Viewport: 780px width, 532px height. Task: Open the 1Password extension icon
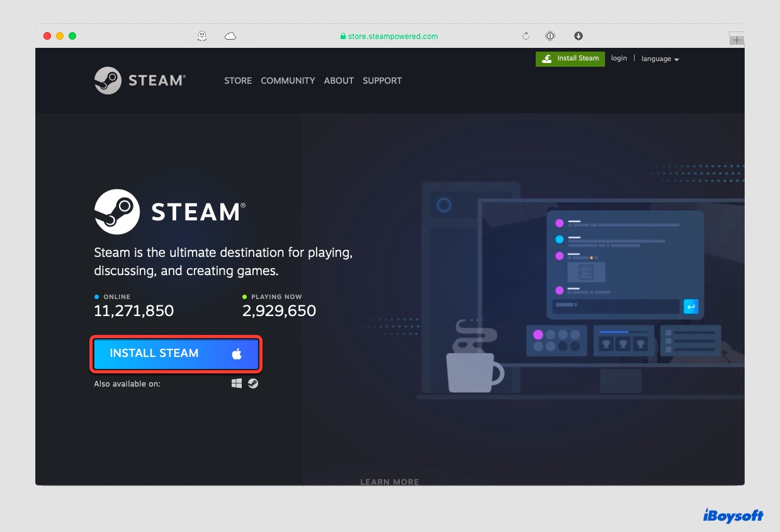click(x=550, y=36)
